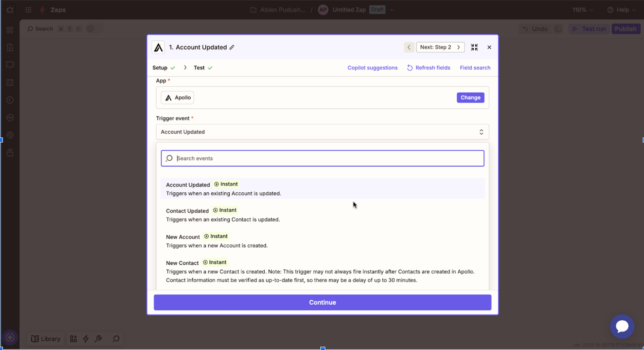Select the New Contact trigger event
This screenshot has height=350, width=644.
click(322, 271)
